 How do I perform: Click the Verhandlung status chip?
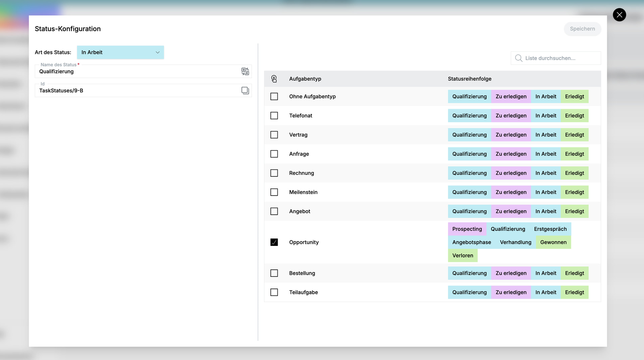click(516, 242)
